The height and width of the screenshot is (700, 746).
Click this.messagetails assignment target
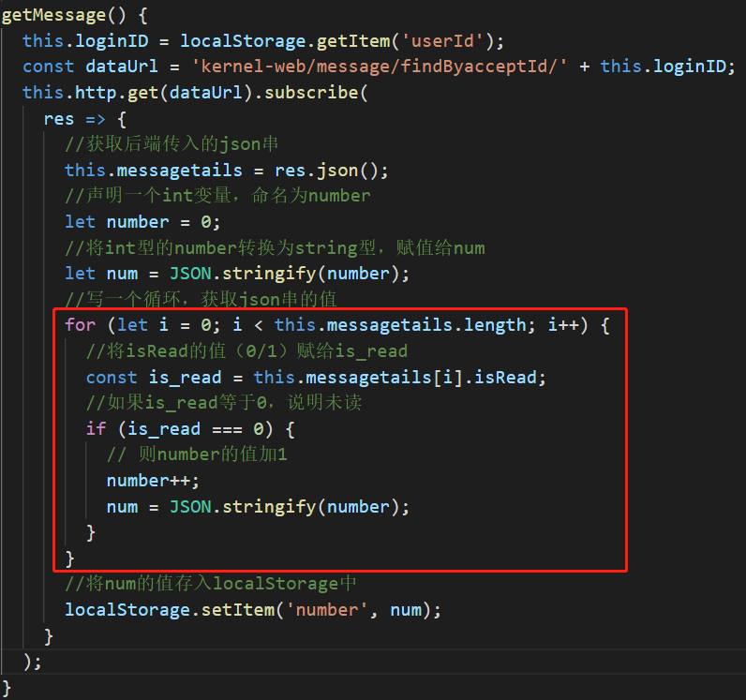coord(153,171)
